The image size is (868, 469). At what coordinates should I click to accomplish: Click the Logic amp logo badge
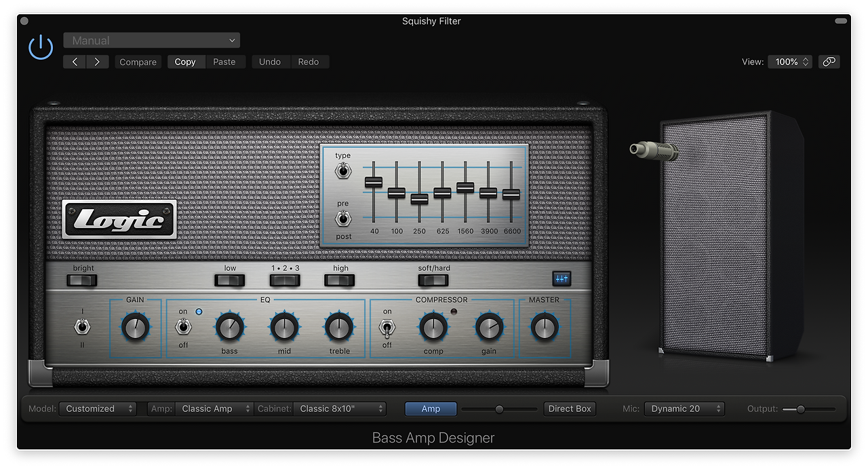coord(119,220)
